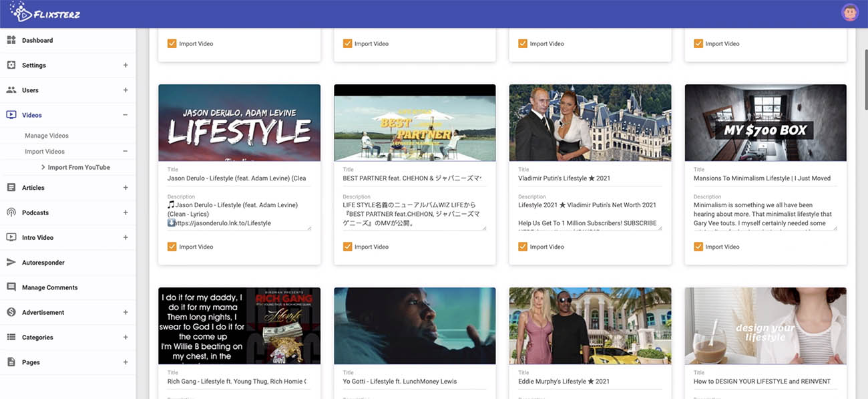Viewport: 868px width, 399px height.
Task: Edit the Mansions To Minimalism title field
Action: point(766,178)
